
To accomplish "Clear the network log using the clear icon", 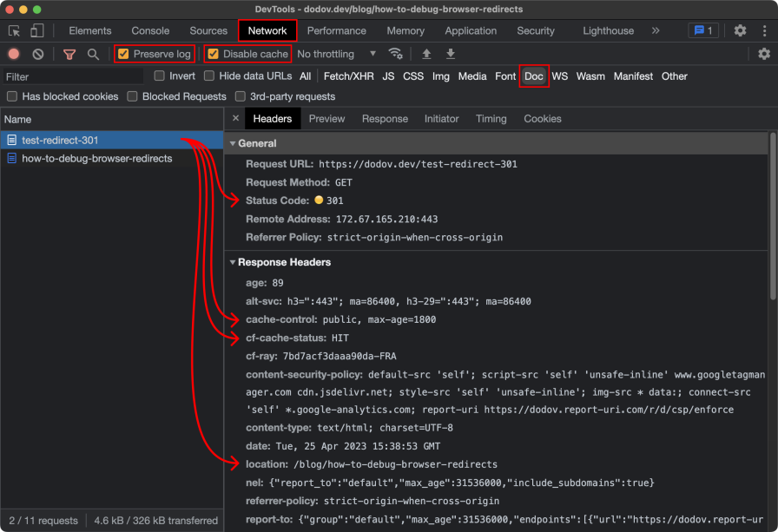I will click(36, 54).
